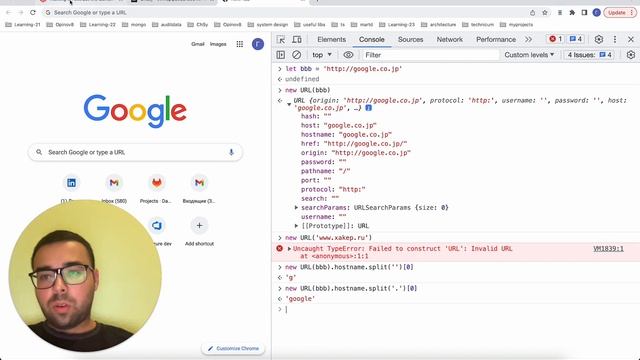Open the system design bookmarks folder
This screenshot has width=640, height=360.
(268, 24)
